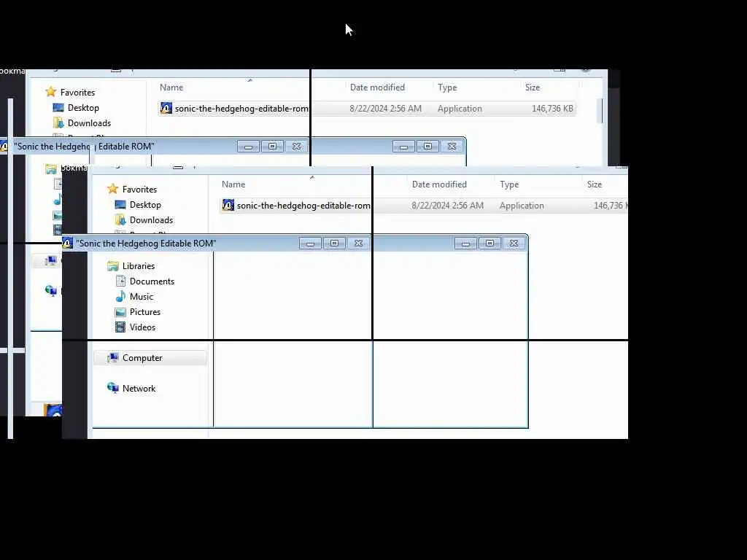Click the 8/22/2024 2:56 AM date in the back window
This screenshot has width=747, height=560.
click(x=385, y=109)
